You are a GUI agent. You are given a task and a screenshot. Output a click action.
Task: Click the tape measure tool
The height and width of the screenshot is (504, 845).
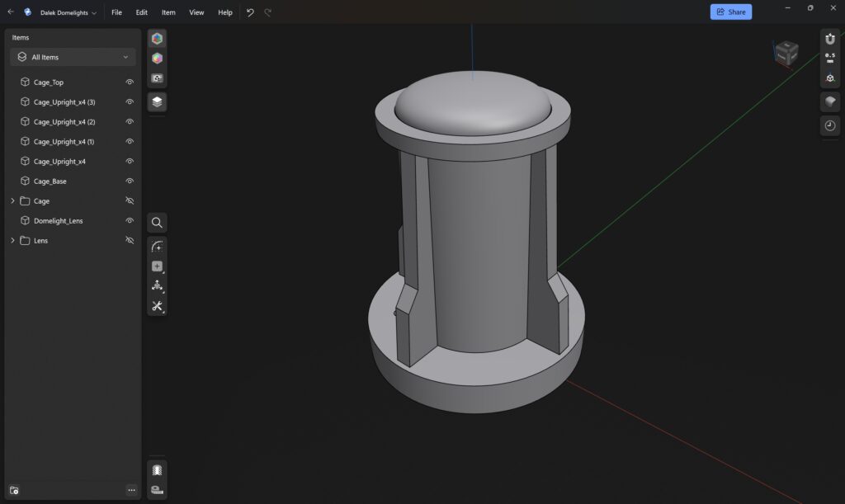click(157, 489)
